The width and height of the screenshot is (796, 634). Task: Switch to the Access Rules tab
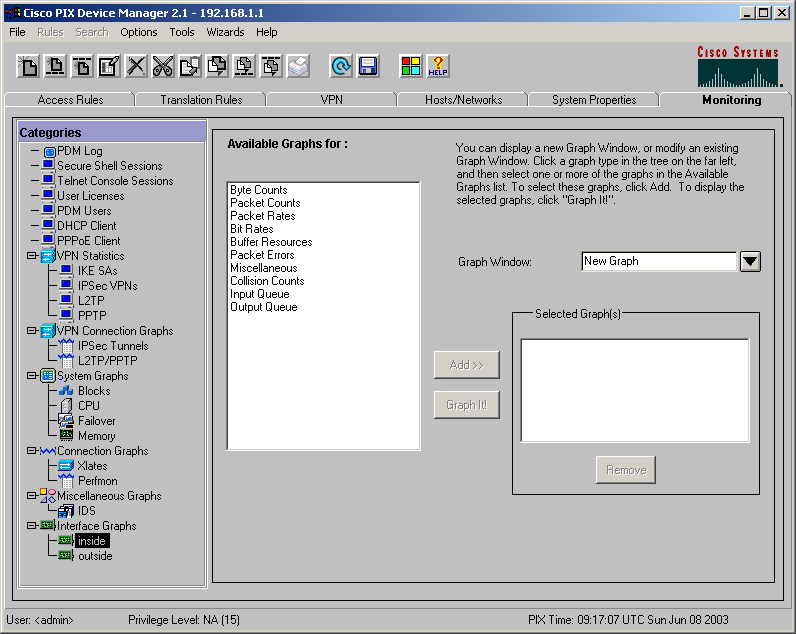pyautogui.click(x=70, y=100)
